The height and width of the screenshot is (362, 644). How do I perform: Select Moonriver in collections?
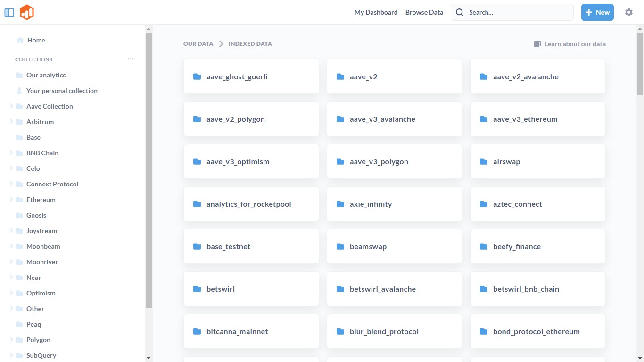tap(42, 262)
